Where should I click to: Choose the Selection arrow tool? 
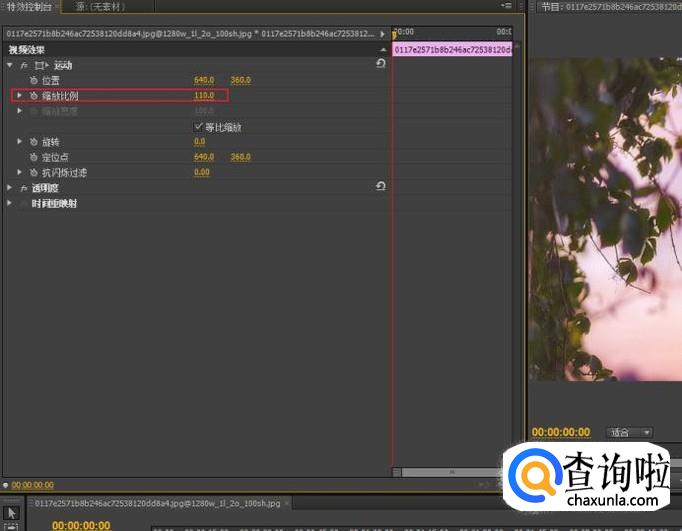pos(12,513)
